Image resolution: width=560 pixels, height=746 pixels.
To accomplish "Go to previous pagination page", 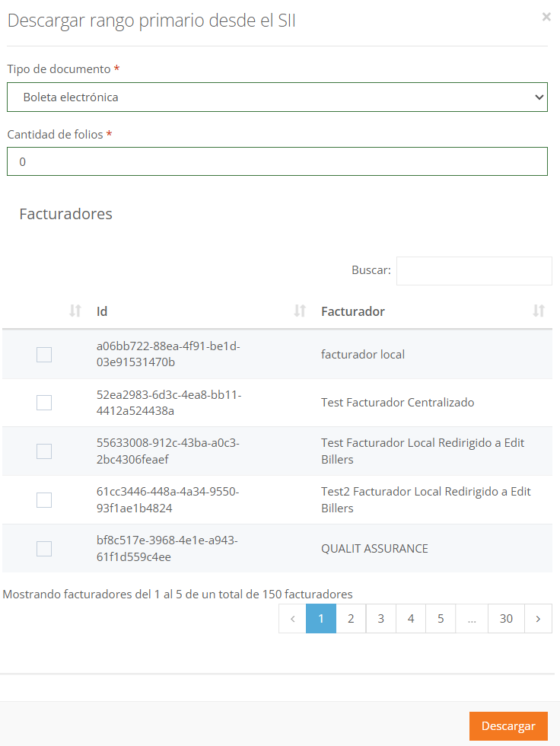I will click(292, 618).
